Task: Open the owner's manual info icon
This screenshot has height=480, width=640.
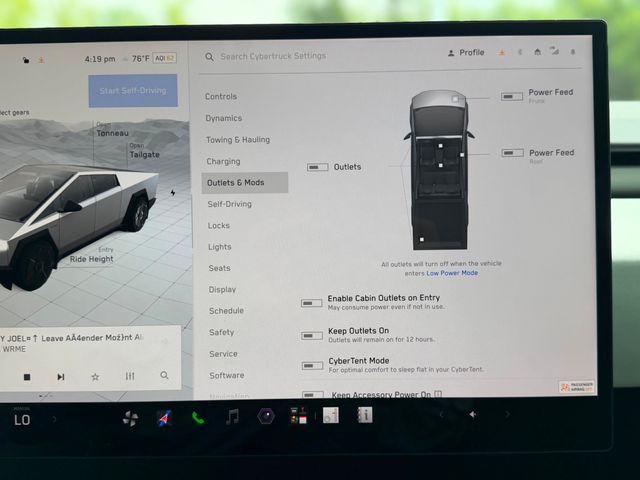Action: (364, 415)
